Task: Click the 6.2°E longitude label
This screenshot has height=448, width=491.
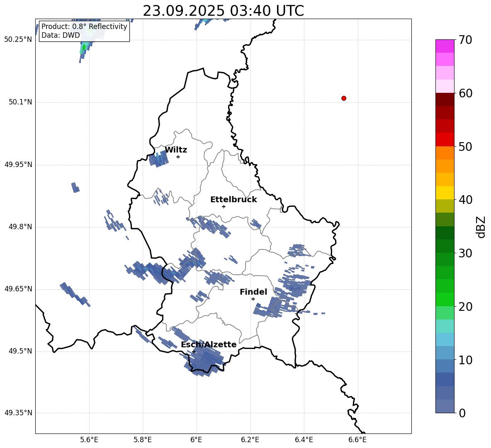Action: coord(250,440)
